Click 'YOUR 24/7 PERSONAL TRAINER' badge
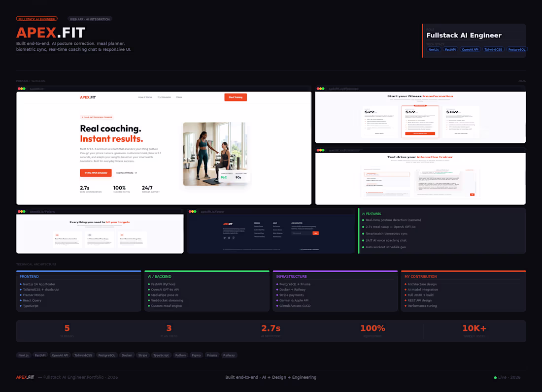The image size is (542, 392). click(97, 117)
